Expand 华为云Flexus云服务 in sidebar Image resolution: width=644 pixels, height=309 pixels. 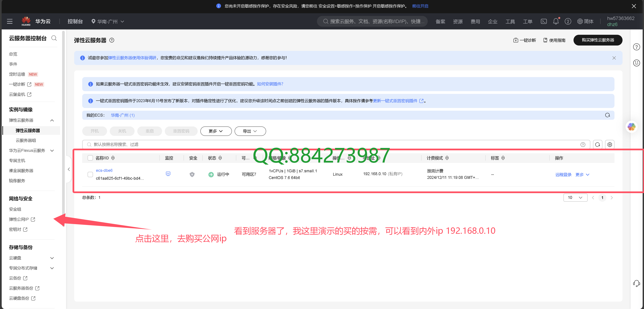click(x=52, y=150)
